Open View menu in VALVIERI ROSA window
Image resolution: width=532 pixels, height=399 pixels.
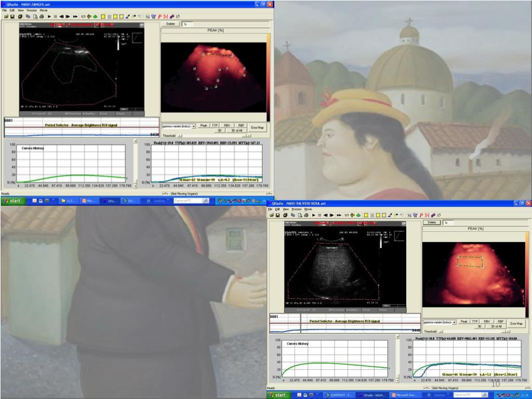[x=286, y=209]
